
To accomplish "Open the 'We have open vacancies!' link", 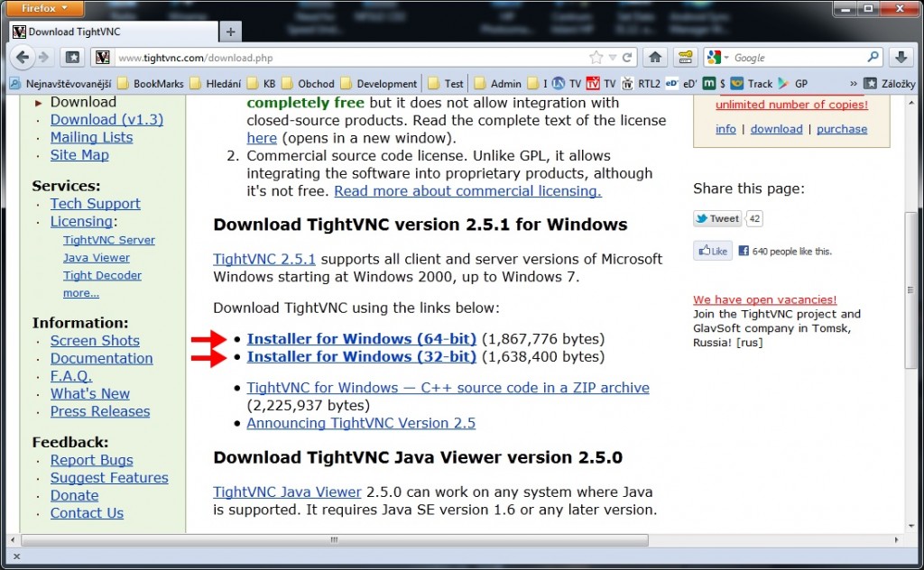I will pos(764,299).
